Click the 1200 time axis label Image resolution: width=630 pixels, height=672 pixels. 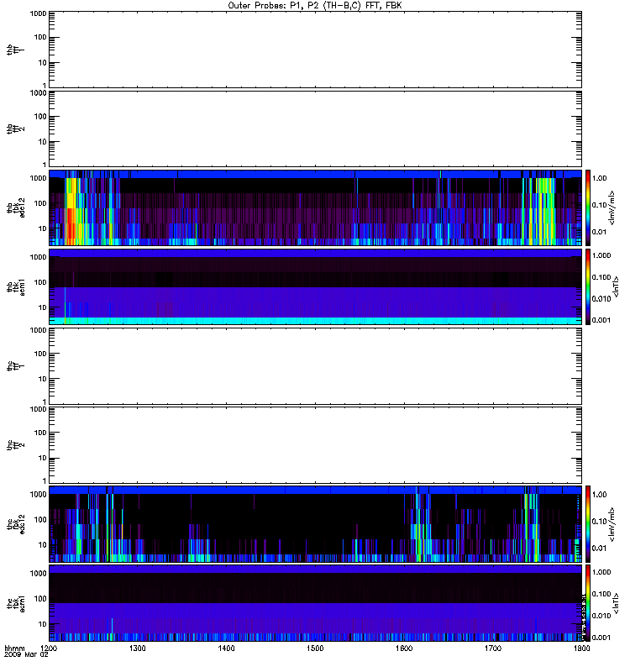coord(49,648)
